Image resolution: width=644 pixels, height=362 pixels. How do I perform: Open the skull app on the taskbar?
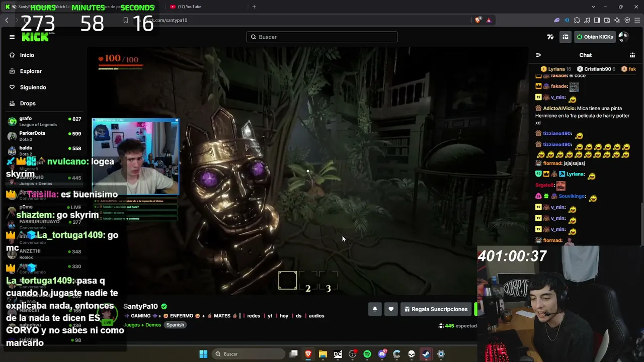[x=412, y=354]
